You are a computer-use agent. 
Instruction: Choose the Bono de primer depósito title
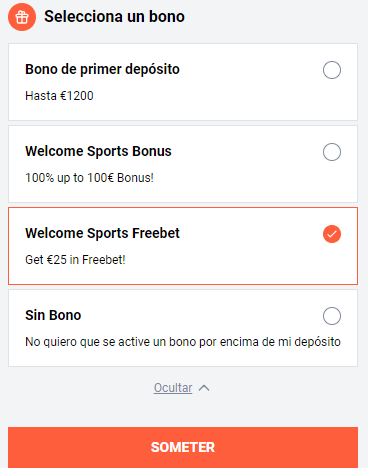tap(102, 69)
